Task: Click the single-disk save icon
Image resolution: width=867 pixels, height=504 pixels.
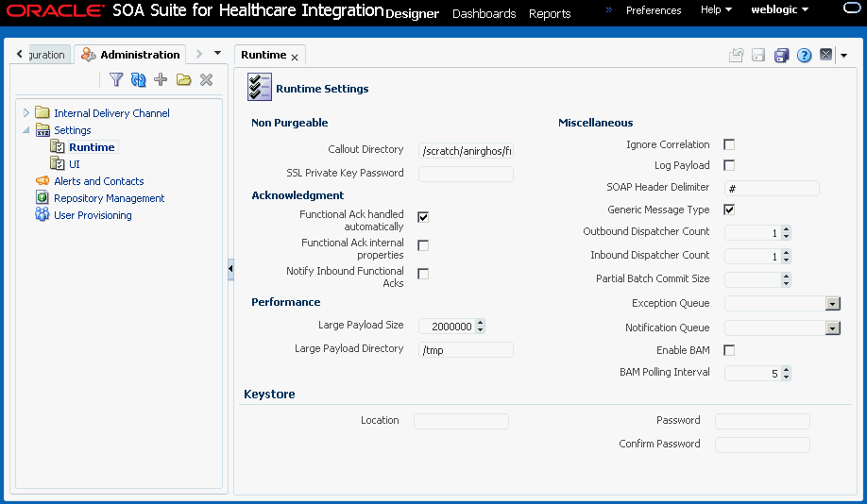Action: click(758, 56)
